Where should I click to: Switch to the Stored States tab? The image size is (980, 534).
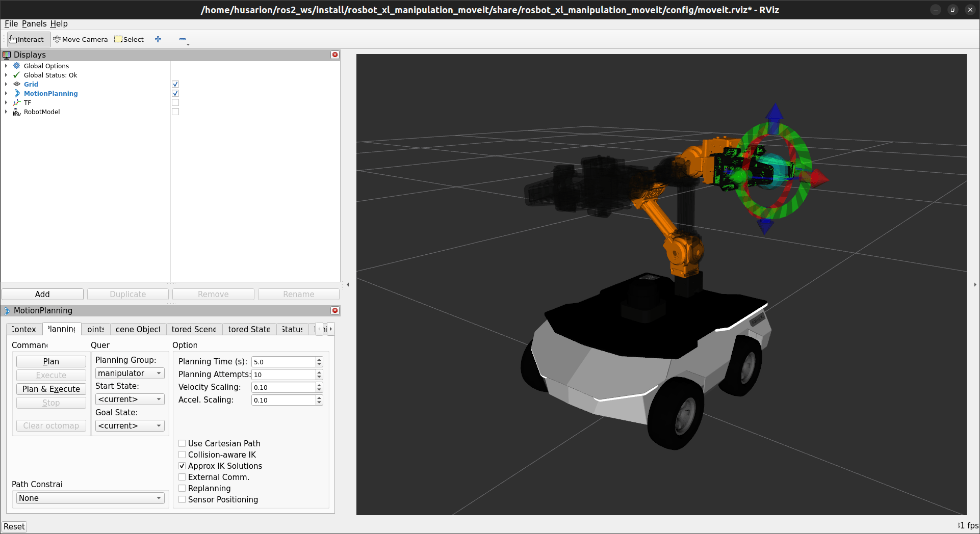[x=249, y=329]
